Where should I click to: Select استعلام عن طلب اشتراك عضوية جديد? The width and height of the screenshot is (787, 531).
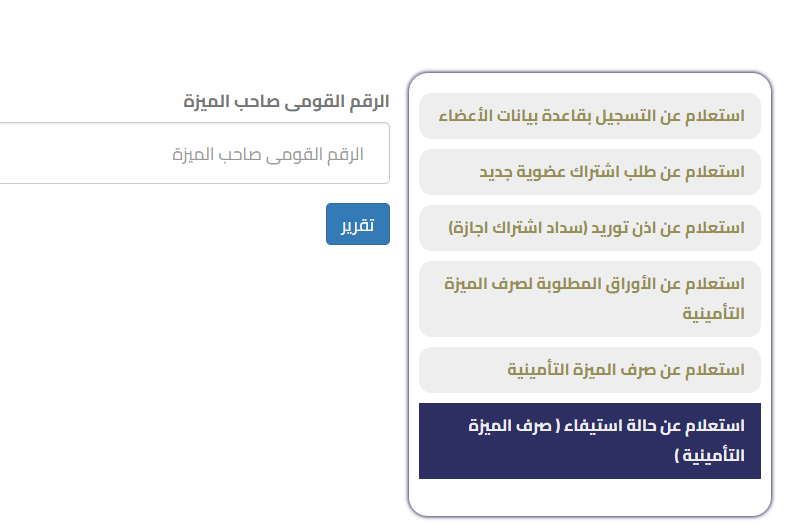(x=590, y=172)
